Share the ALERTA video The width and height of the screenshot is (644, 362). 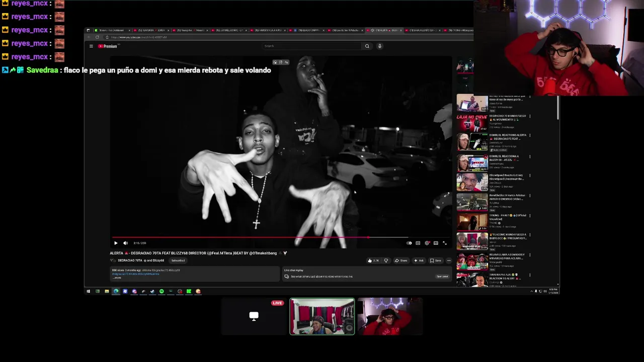[x=401, y=260]
